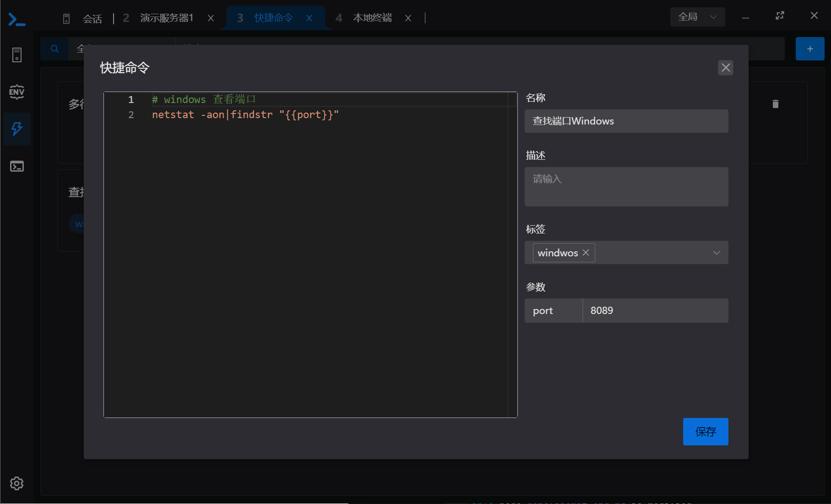
Task: Click the blue plus add command button
Action: click(810, 49)
